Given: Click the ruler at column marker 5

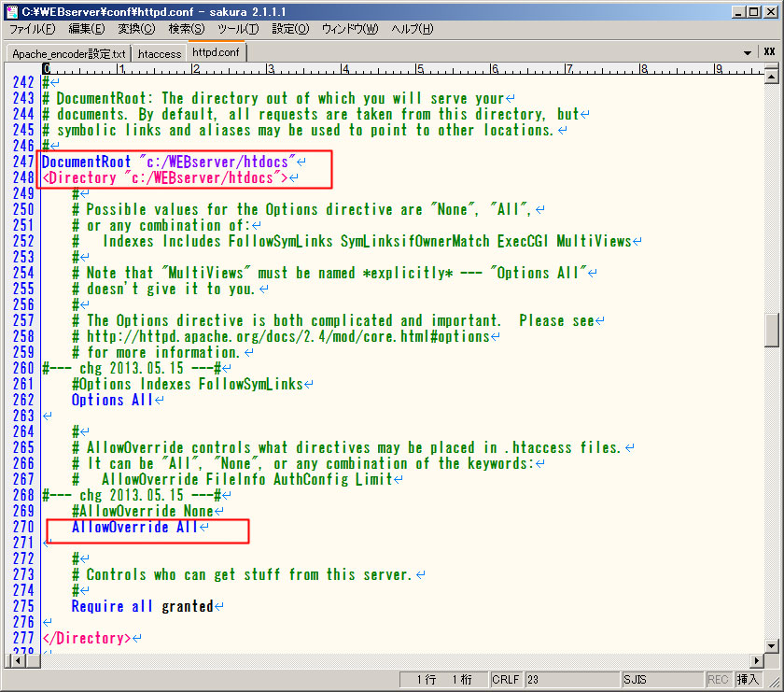Looking at the screenshot, I should click(x=419, y=68).
